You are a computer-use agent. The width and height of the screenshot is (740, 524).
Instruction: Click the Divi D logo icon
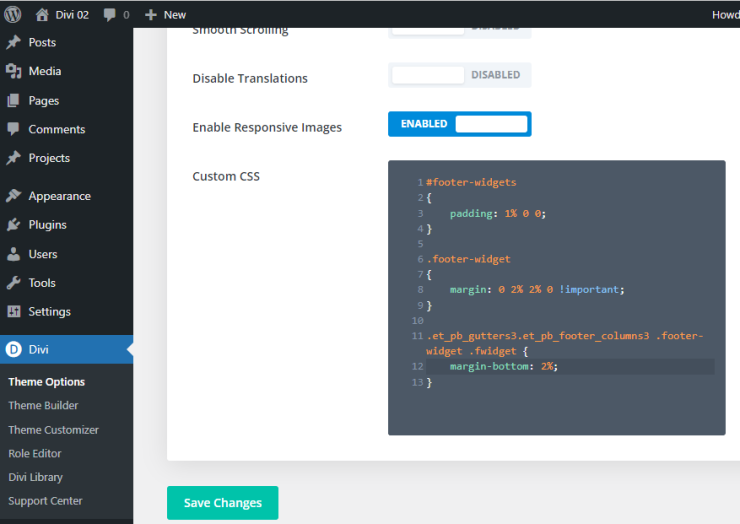(14, 349)
